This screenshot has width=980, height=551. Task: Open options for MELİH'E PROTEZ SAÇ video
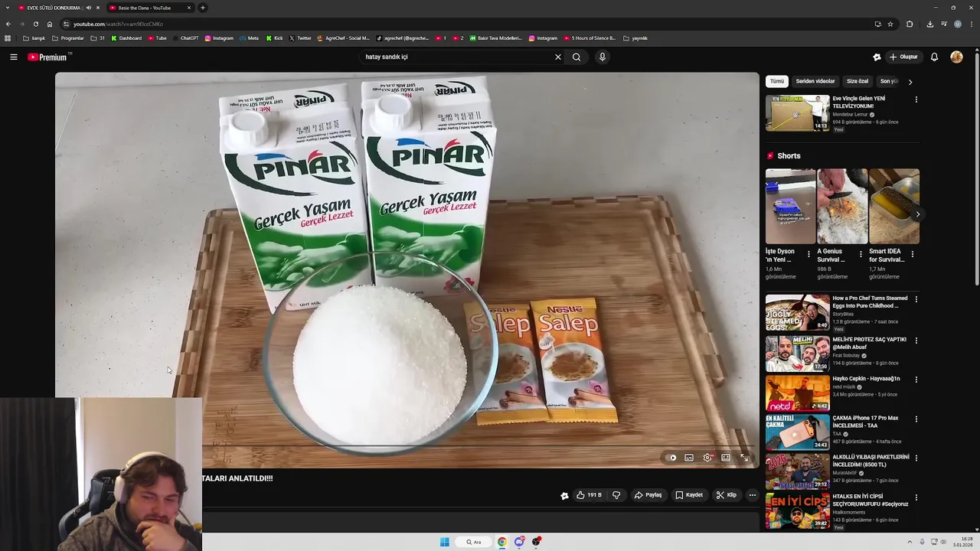916,341
